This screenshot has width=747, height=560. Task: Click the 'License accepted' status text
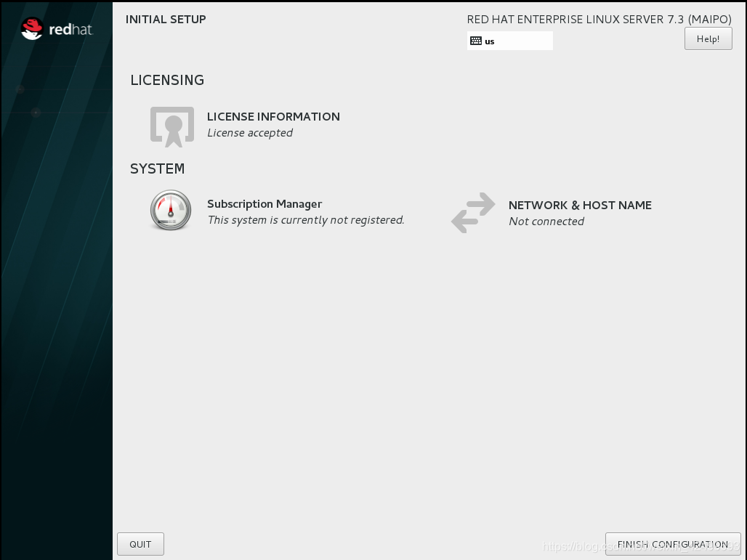pos(250,133)
